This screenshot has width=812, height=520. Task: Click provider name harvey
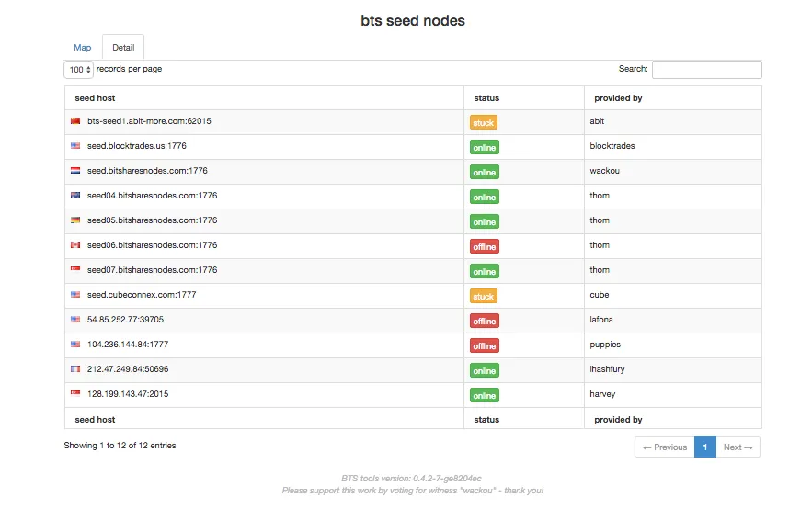[x=602, y=394]
